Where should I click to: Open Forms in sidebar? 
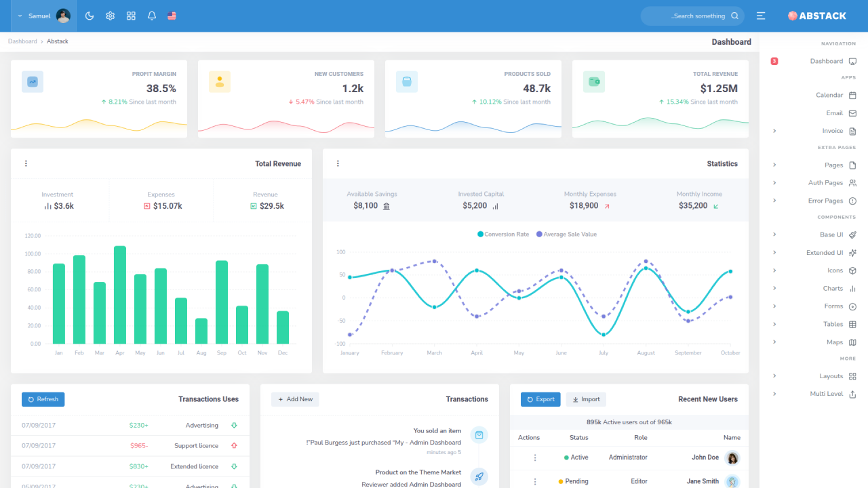[814, 306]
